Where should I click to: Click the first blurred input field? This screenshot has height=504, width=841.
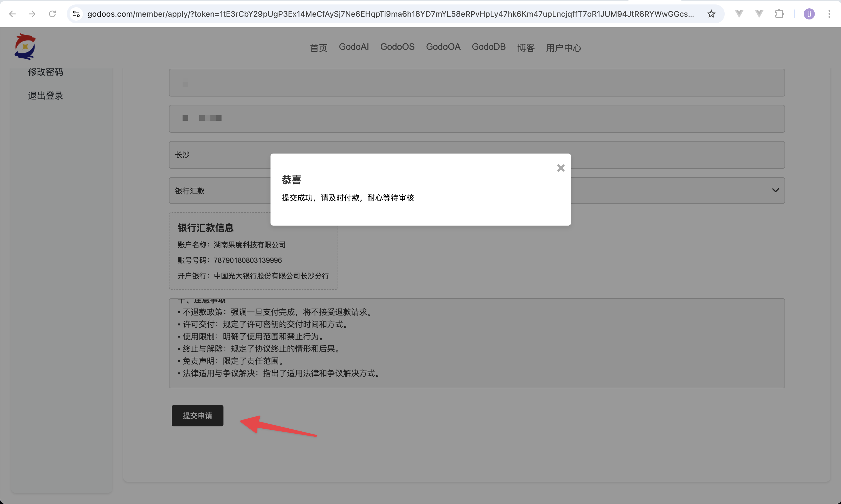click(477, 83)
